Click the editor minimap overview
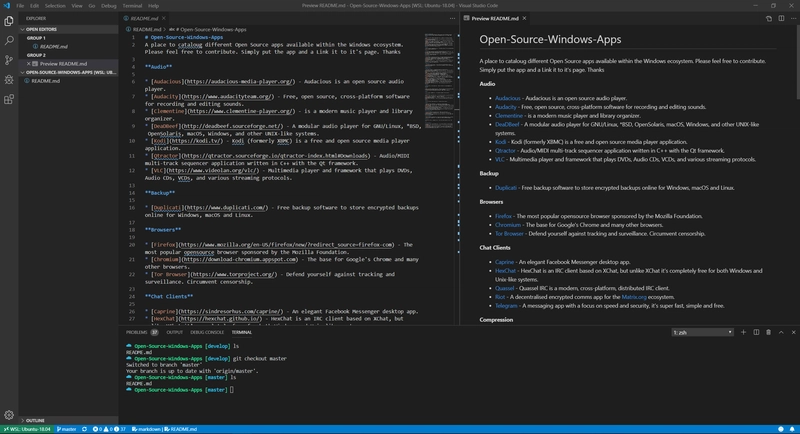 [x=439, y=82]
